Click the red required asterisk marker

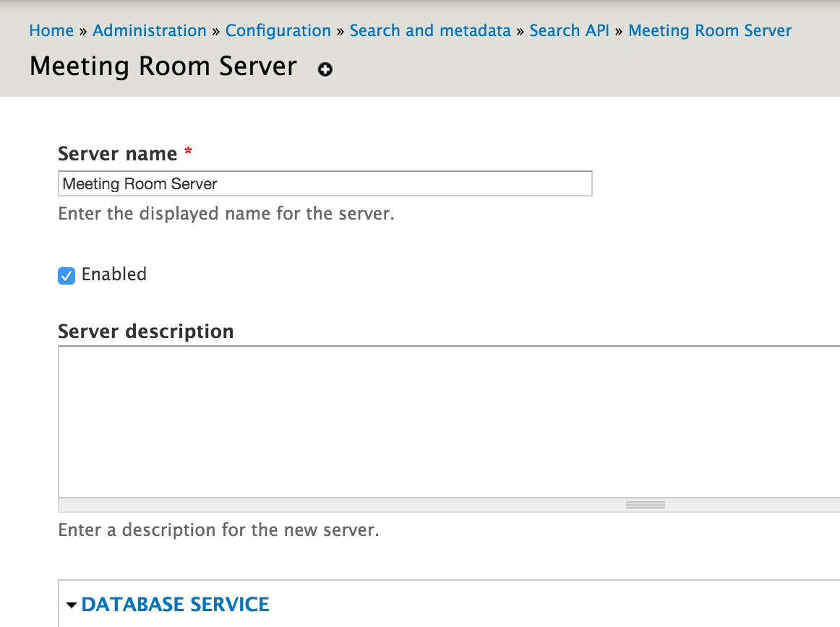coord(188,150)
